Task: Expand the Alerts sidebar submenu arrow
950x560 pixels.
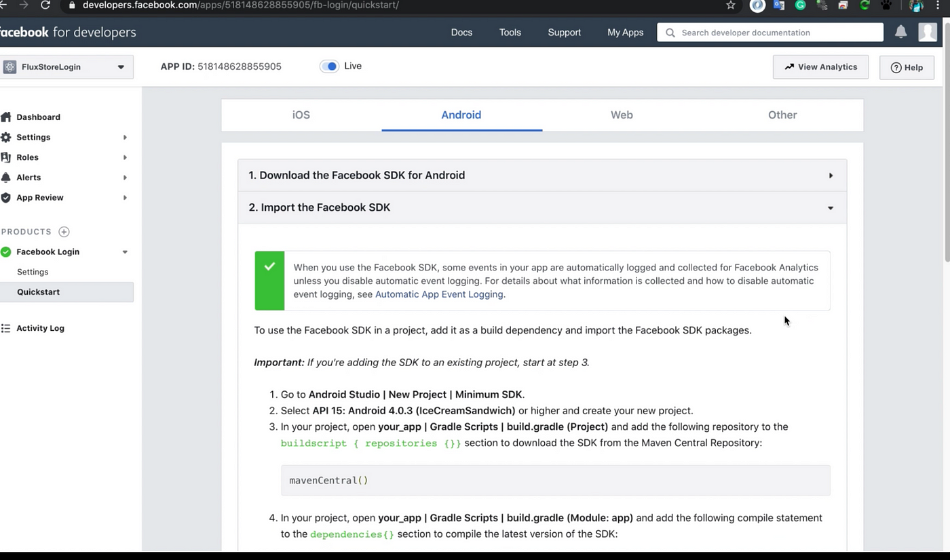Action: pyautogui.click(x=125, y=178)
